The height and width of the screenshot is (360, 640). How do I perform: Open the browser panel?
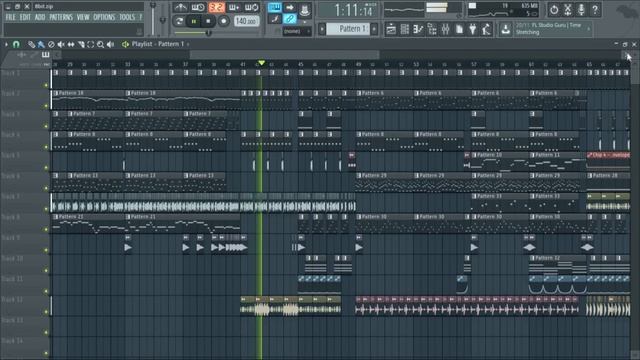point(432,29)
